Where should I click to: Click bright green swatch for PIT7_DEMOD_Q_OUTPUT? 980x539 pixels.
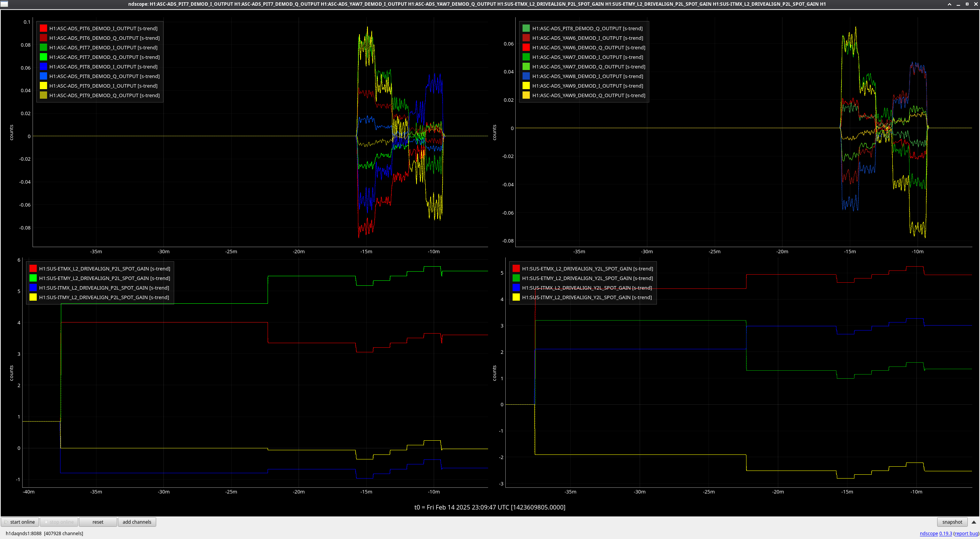pyautogui.click(x=43, y=57)
